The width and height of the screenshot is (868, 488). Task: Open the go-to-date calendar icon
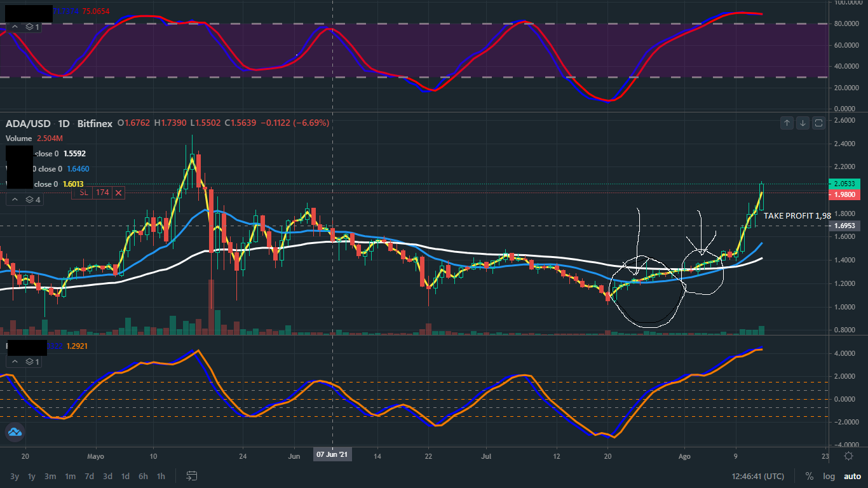[x=192, y=476]
